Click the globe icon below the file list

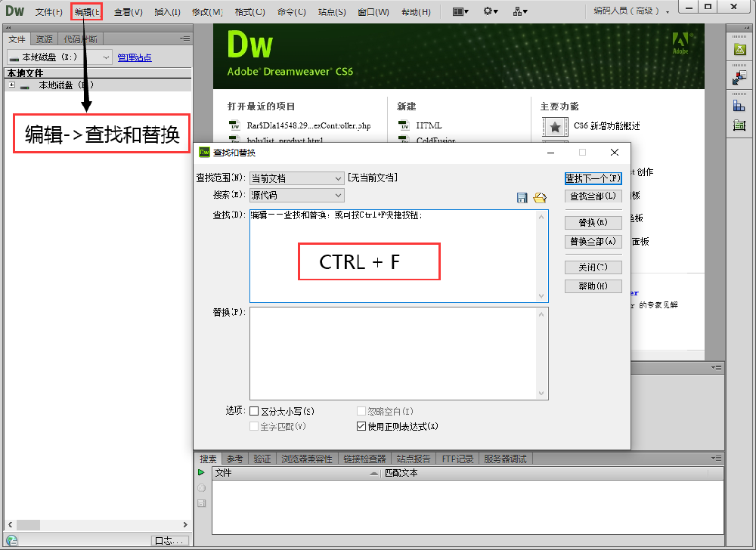[x=11, y=541]
